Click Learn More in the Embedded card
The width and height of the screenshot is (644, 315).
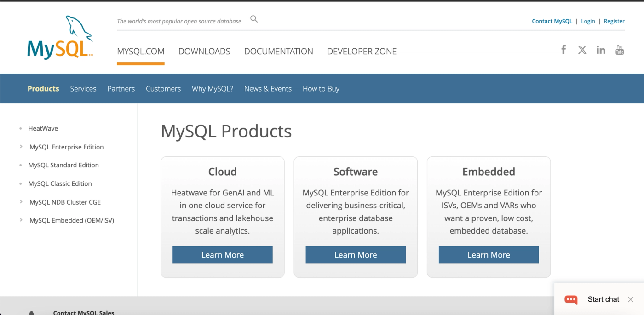pyautogui.click(x=489, y=255)
